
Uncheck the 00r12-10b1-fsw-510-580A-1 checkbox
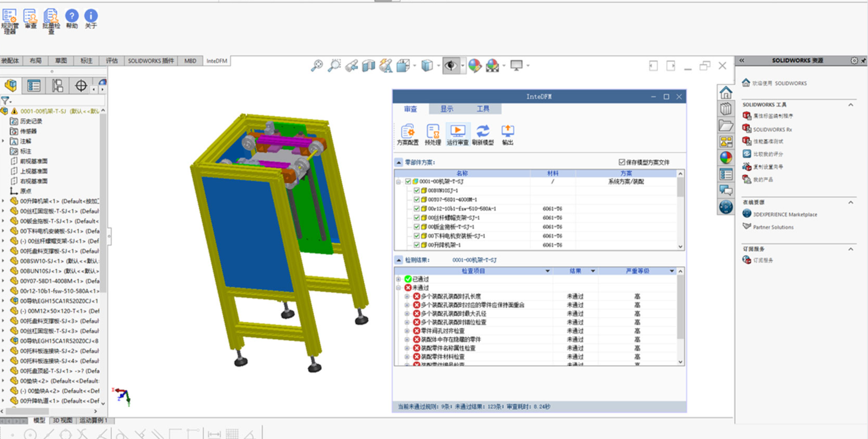[x=416, y=209]
